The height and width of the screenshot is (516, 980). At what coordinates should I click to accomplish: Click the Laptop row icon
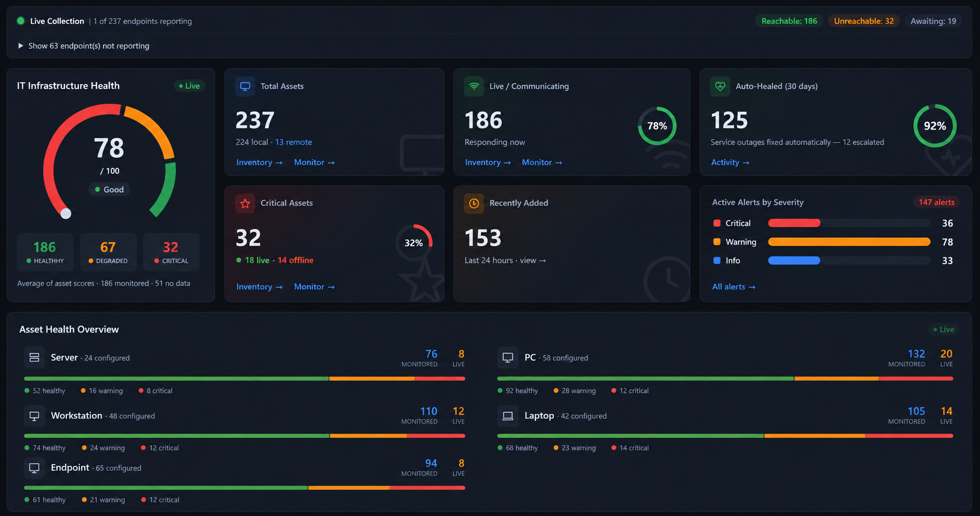coord(508,416)
